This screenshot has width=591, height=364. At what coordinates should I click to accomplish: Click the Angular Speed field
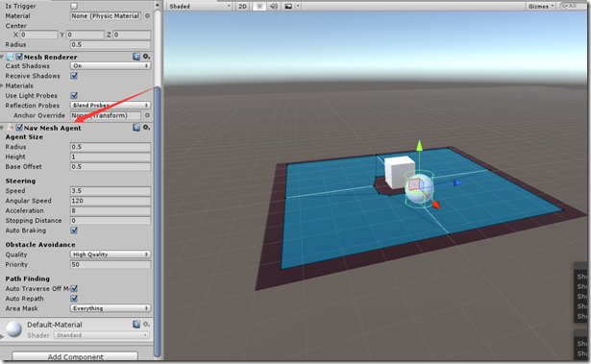pyautogui.click(x=111, y=201)
